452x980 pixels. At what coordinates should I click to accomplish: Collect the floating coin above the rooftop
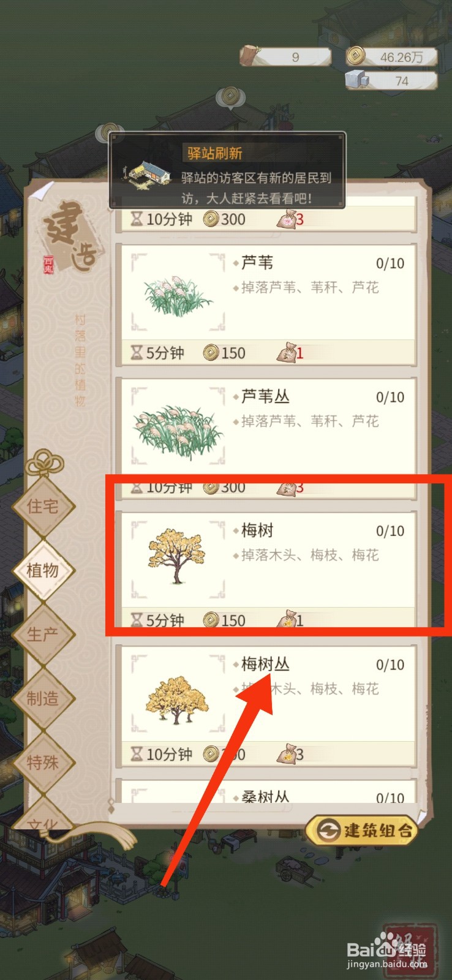point(230,97)
